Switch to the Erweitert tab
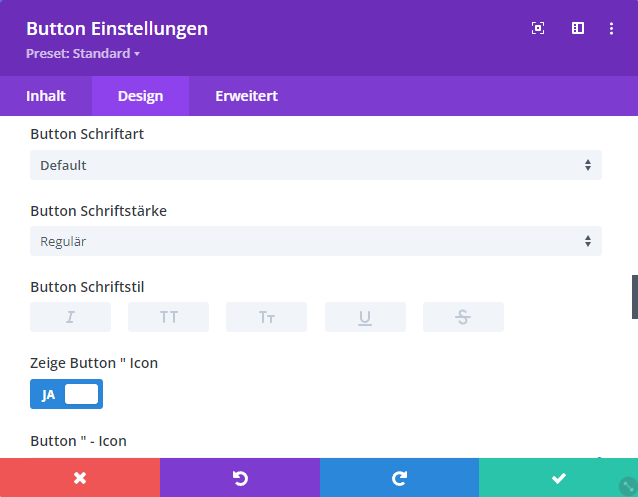The width and height of the screenshot is (638, 497). click(x=246, y=96)
